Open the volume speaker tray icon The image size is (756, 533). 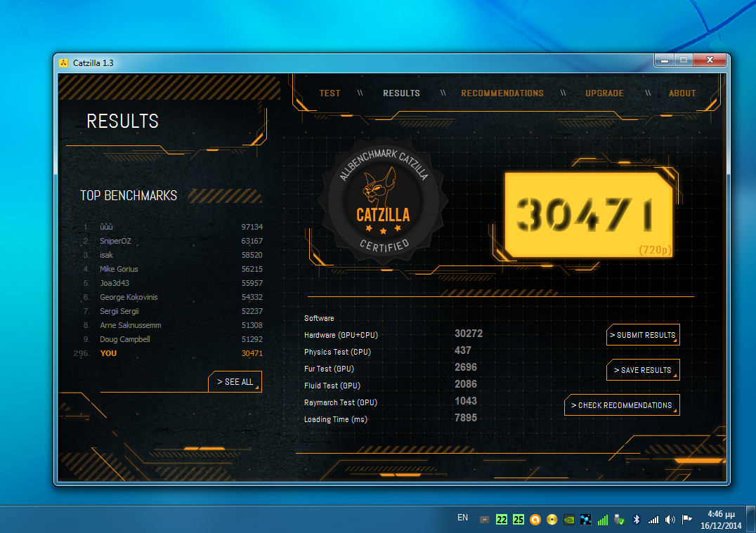pyautogui.click(x=670, y=520)
